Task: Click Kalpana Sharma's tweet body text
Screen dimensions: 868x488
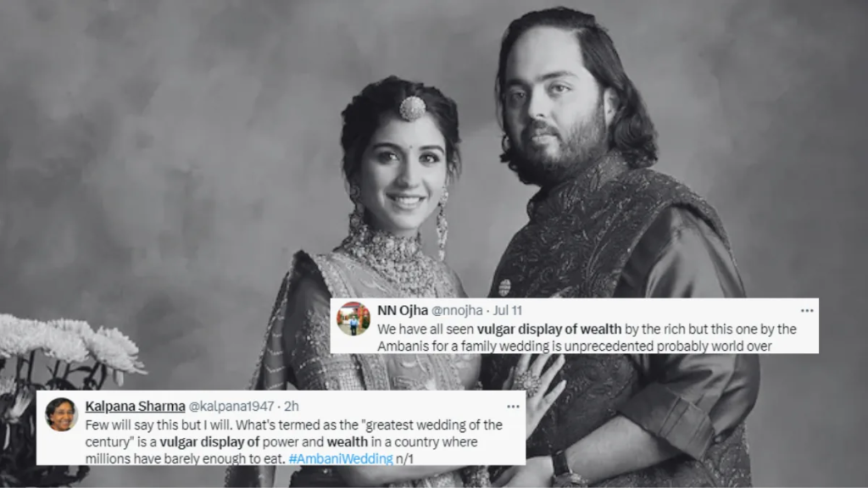Action: (x=293, y=441)
